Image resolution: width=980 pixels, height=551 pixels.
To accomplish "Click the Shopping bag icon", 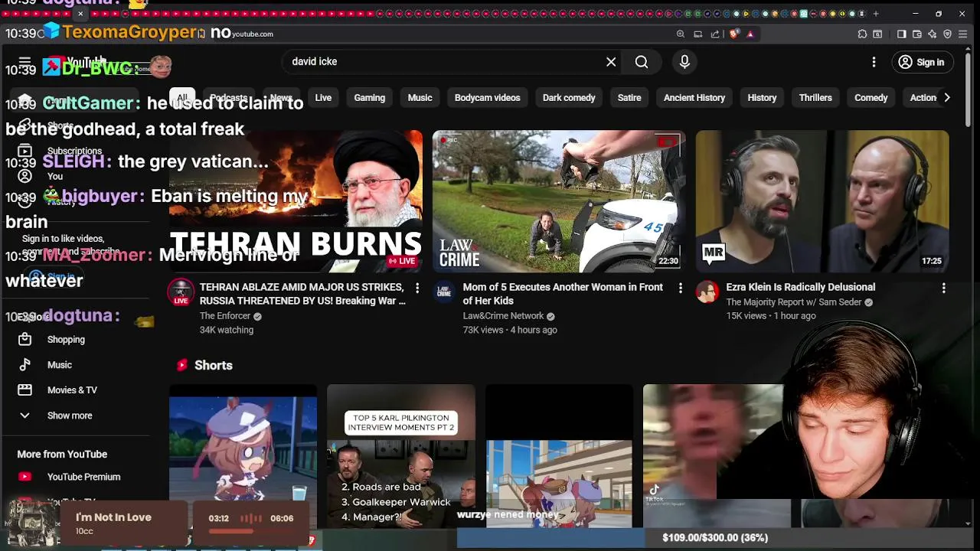I will click(x=24, y=339).
